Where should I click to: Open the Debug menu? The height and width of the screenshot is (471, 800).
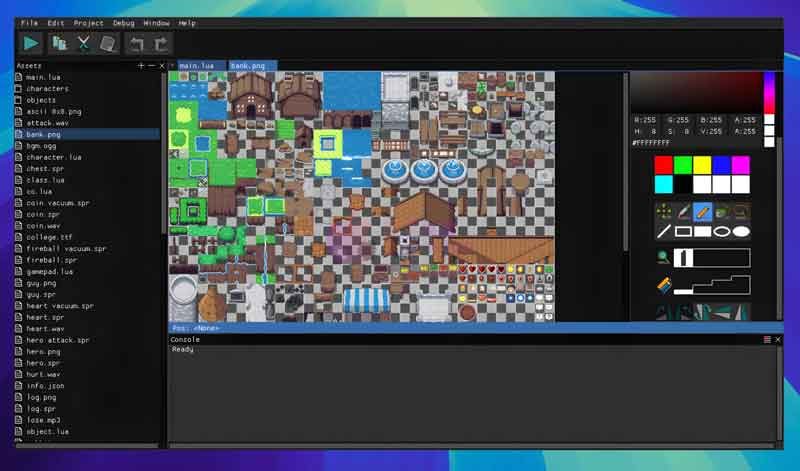tap(123, 23)
